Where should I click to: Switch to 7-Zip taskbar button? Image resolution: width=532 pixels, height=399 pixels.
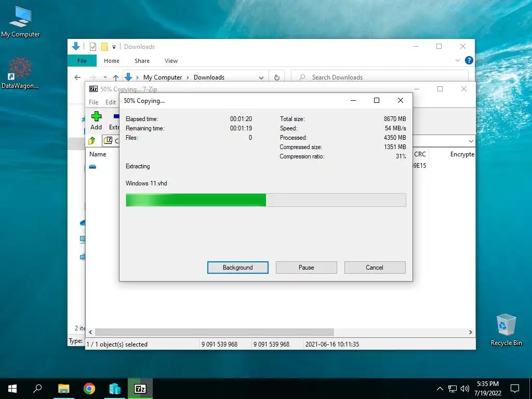pyautogui.click(x=140, y=389)
